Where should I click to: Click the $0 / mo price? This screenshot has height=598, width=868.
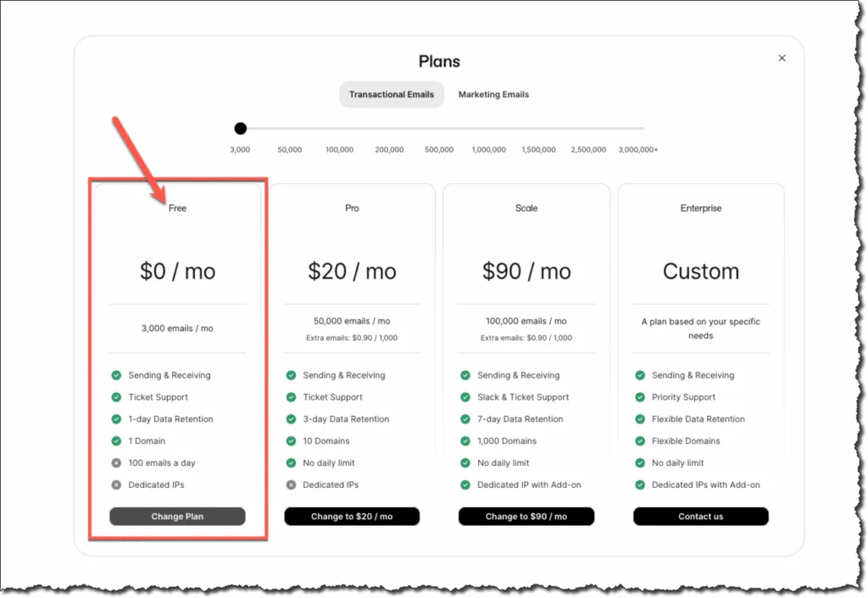(x=177, y=271)
